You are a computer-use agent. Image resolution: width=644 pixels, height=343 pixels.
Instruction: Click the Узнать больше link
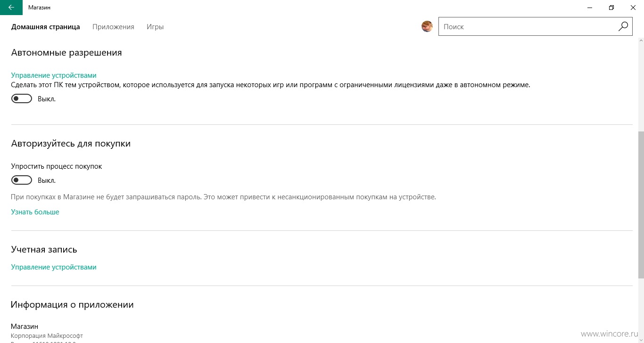pos(35,212)
